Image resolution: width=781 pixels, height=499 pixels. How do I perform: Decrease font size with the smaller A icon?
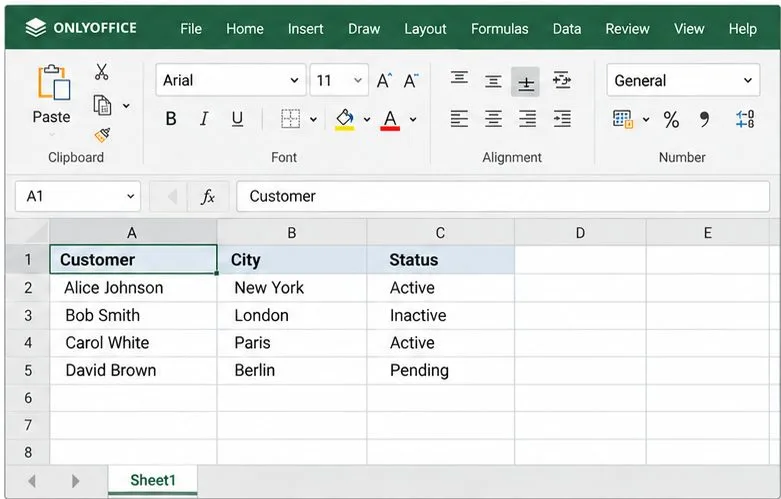pos(411,81)
